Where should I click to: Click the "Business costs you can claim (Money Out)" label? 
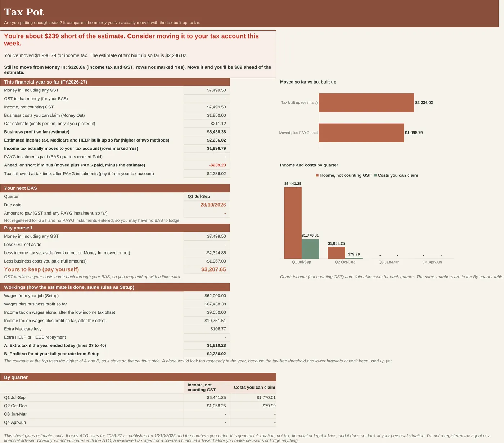(x=44, y=115)
